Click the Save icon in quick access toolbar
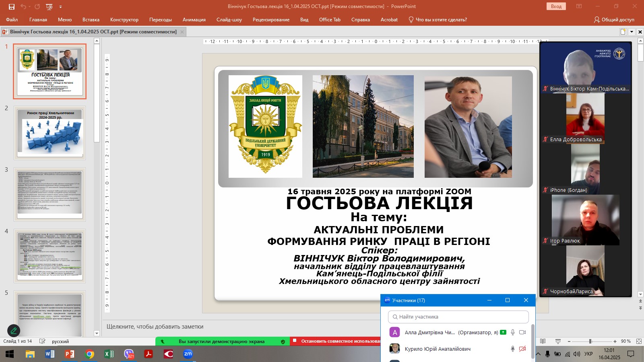644x362 pixels. [x=12, y=6]
